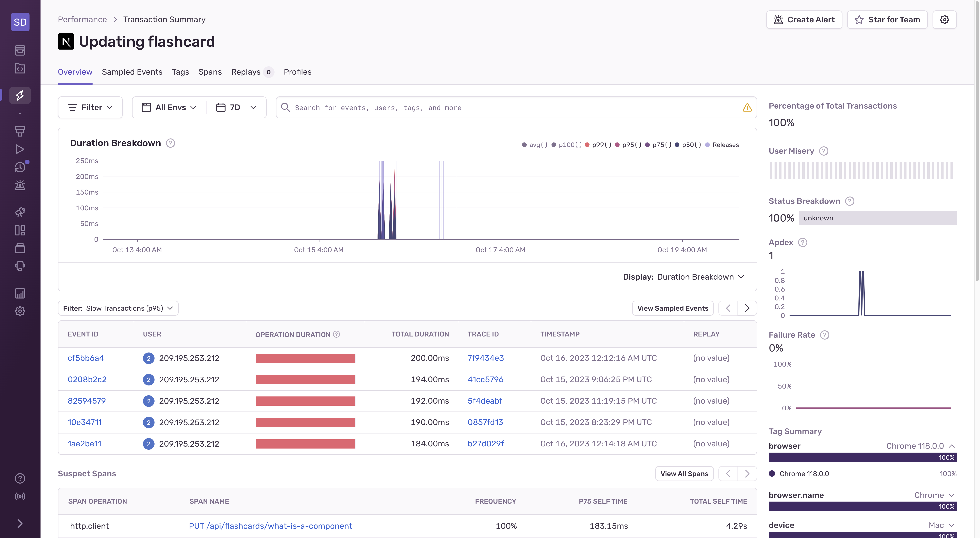The image size is (980, 538).
Task: Open event ID 1ae2be11
Action: click(84, 444)
